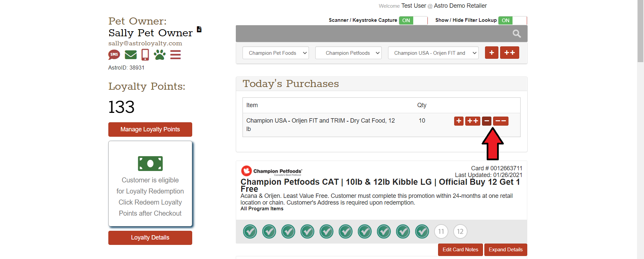Add multiple items with filter double-plus button
The height and width of the screenshot is (259, 644).
pyautogui.click(x=509, y=53)
